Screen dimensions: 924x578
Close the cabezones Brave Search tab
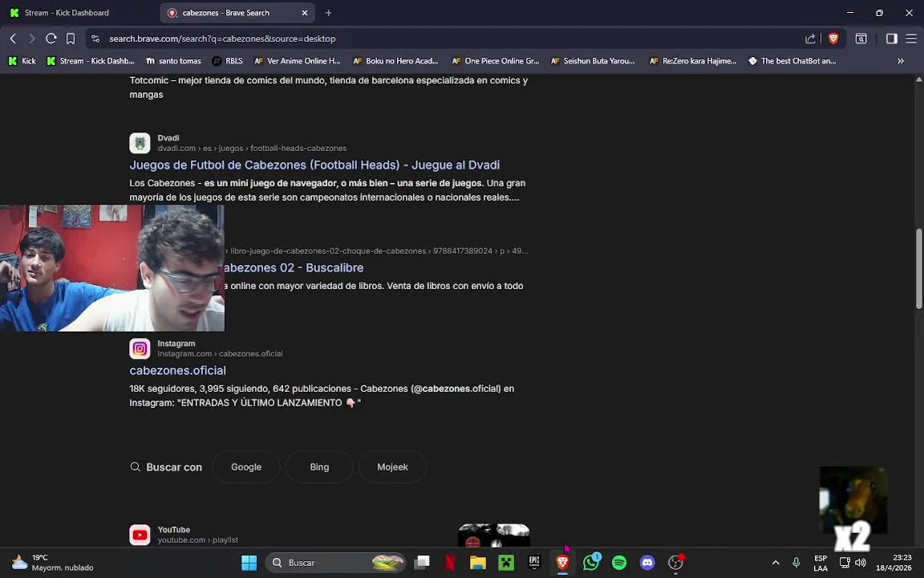click(x=305, y=12)
